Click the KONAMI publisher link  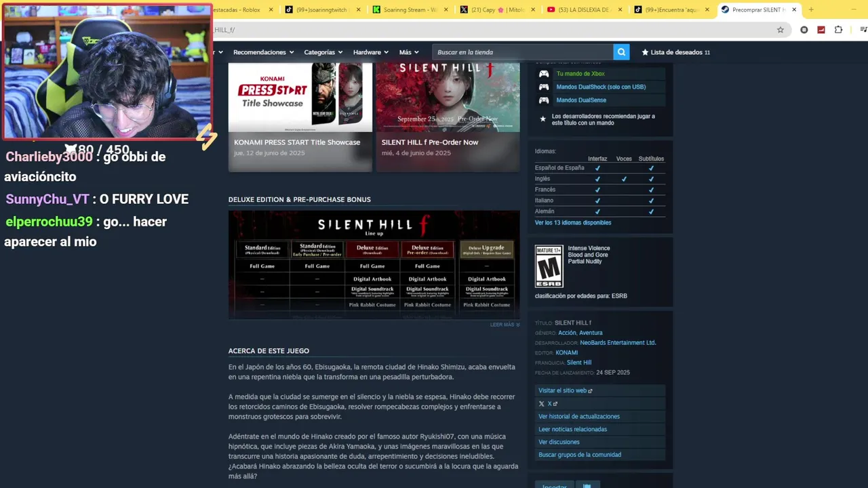pos(567,352)
